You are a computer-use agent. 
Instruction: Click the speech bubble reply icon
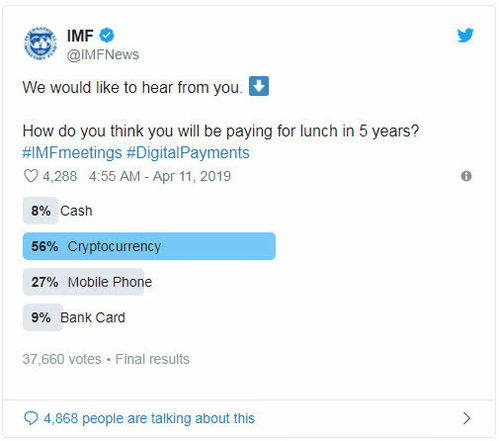coord(31,418)
